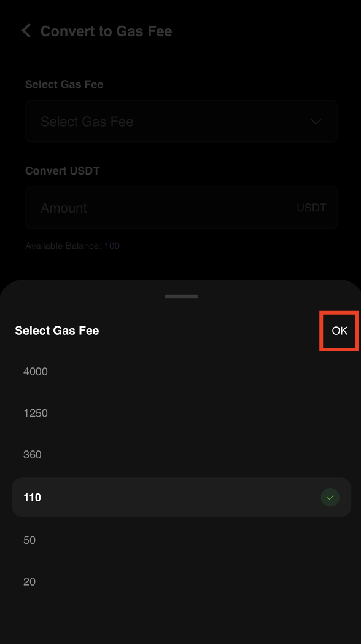The height and width of the screenshot is (644, 361).
Task: Choose the 360 gas fee option
Action: pyautogui.click(x=33, y=454)
